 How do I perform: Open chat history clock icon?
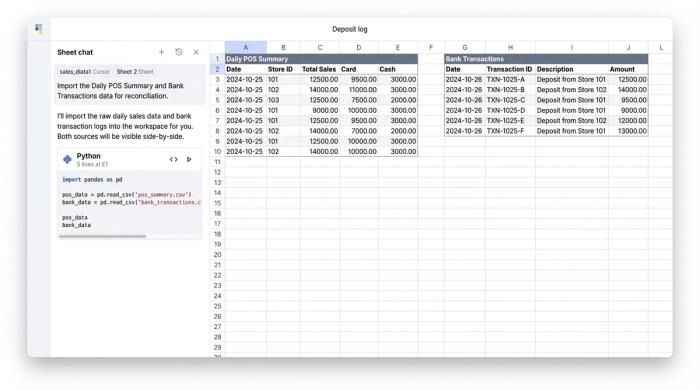pos(179,52)
